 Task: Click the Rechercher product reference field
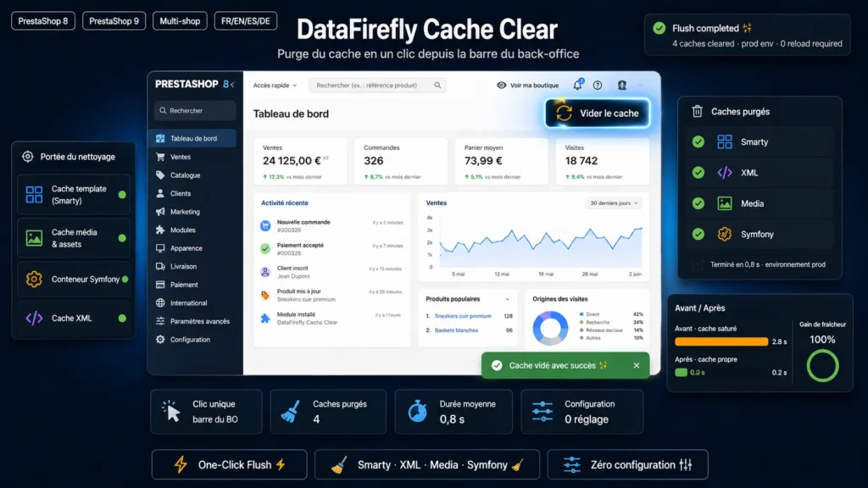click(x=377, y=86)
